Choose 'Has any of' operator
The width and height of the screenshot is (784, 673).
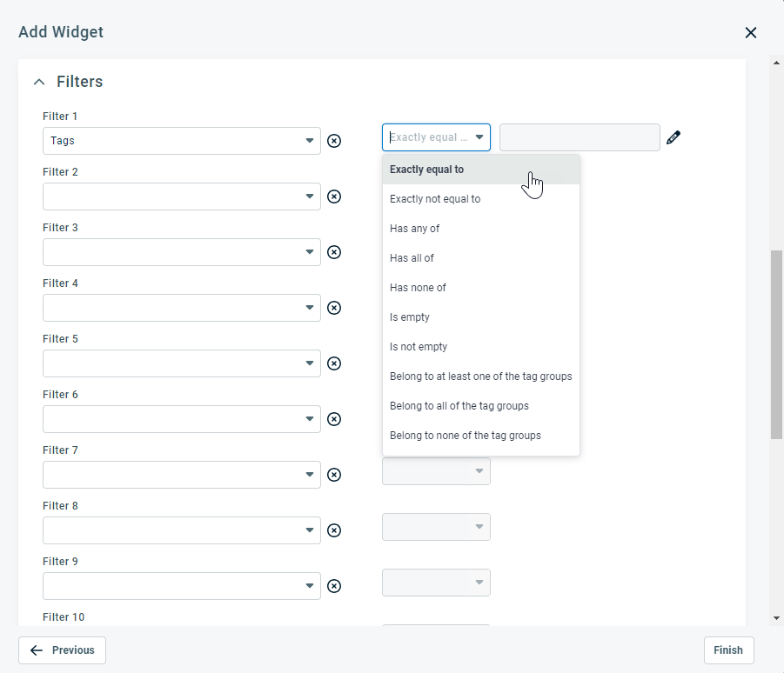[x=415, y=229]
